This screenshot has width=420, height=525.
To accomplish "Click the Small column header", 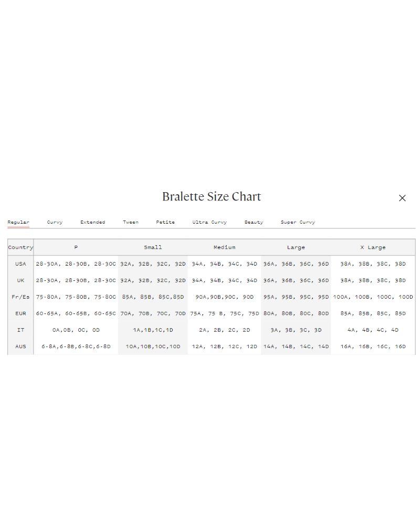I will pos(153,247).
